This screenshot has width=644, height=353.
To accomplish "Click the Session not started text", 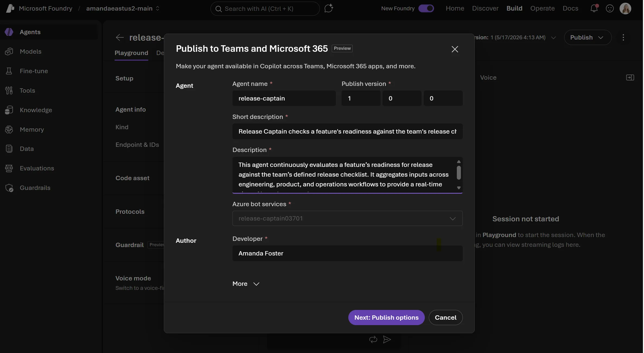I will click(526, 219).
